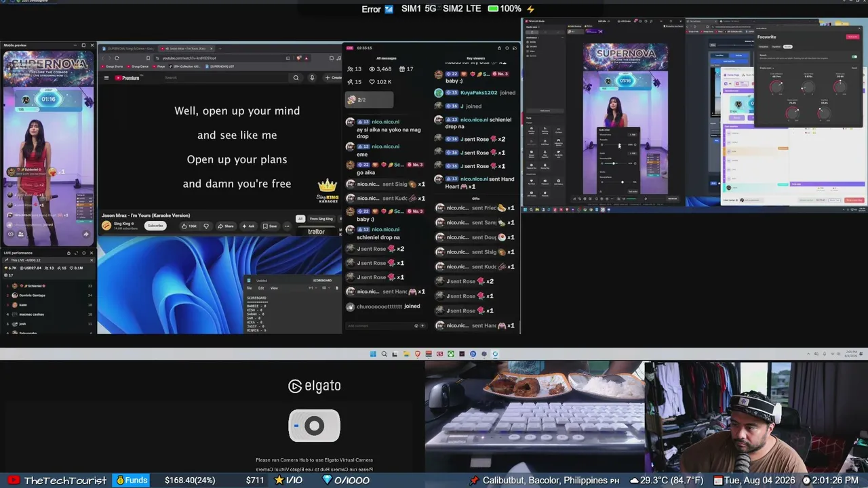Open Brave browser from the taskbar

pos(417,354)
